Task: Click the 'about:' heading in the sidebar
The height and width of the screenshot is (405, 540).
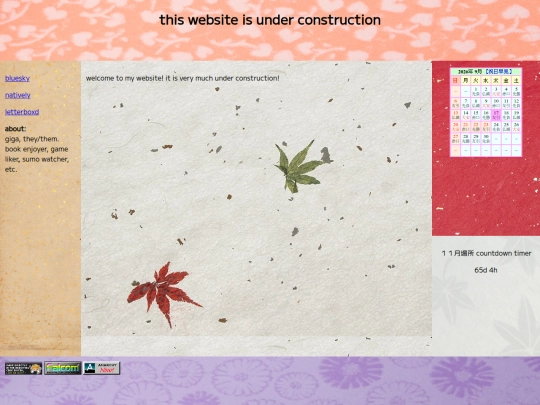Action: click(x=15, y=129)
